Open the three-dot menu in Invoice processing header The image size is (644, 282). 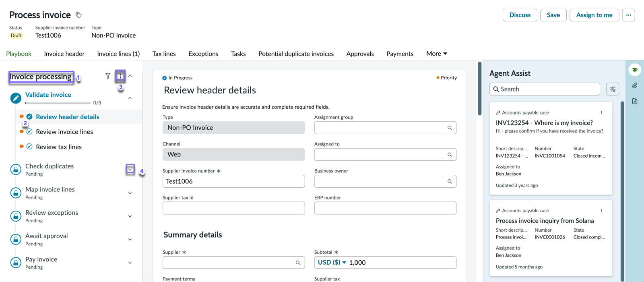coord(120,76)
